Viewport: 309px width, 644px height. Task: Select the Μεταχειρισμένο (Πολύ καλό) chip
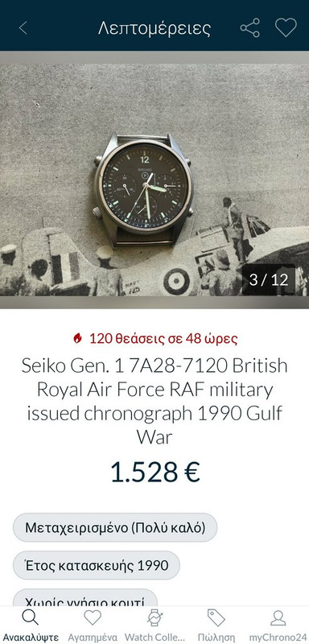point(115,527)
